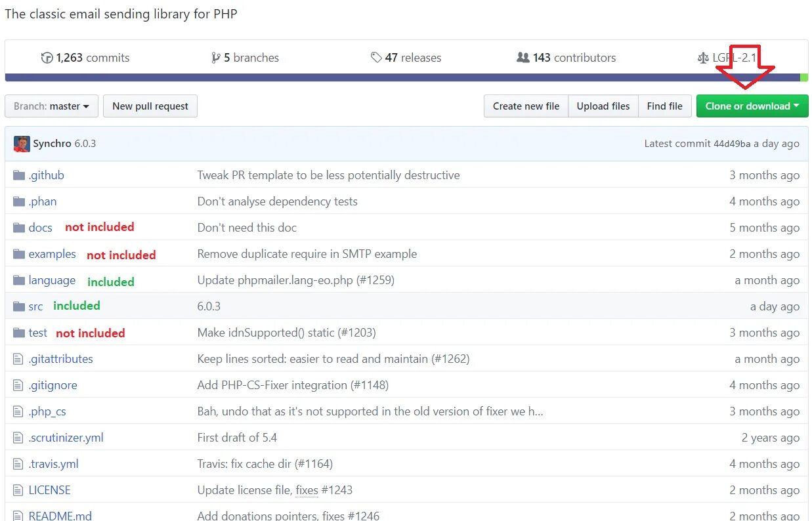Open the .phan folder
This screenshot has height=521, width=812.
(x=43, y=201)
